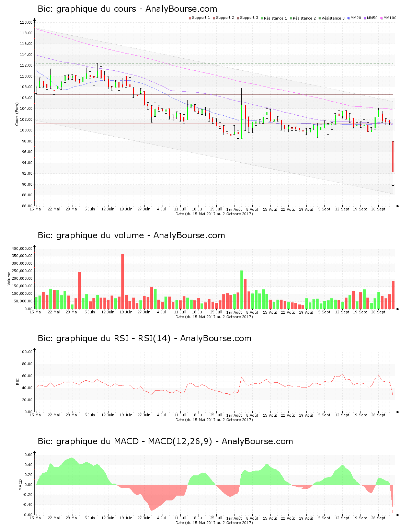412x532 pixels.
Task: Select the 'Support 1' legend entry
Action: click(199, 18)
